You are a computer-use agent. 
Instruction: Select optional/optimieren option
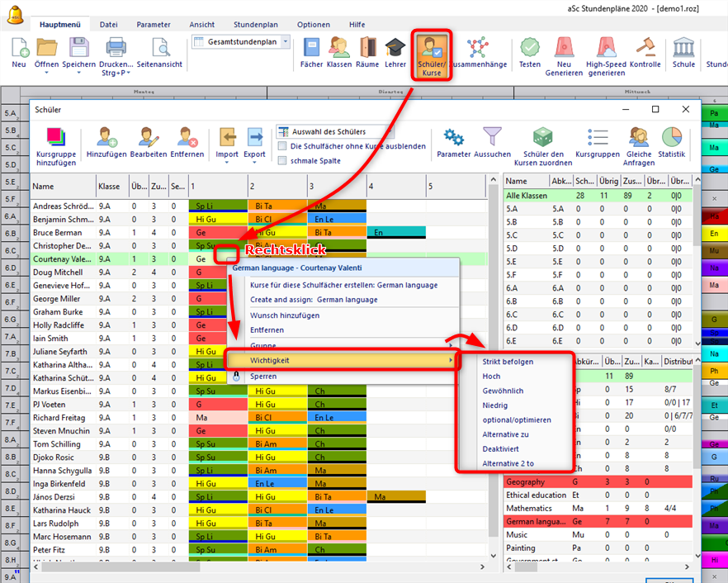(517, 420)
